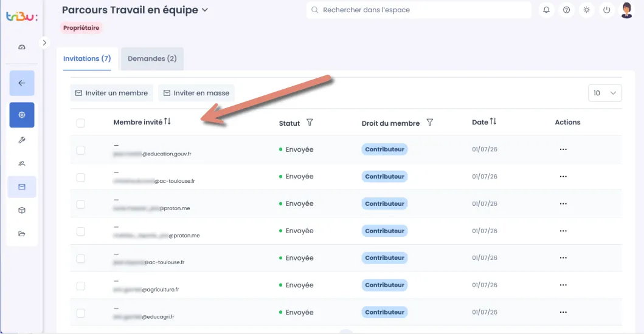Open the dashboard gauge icon in sidebar
Screen dimensions: 644x334
tap(22, 47)
